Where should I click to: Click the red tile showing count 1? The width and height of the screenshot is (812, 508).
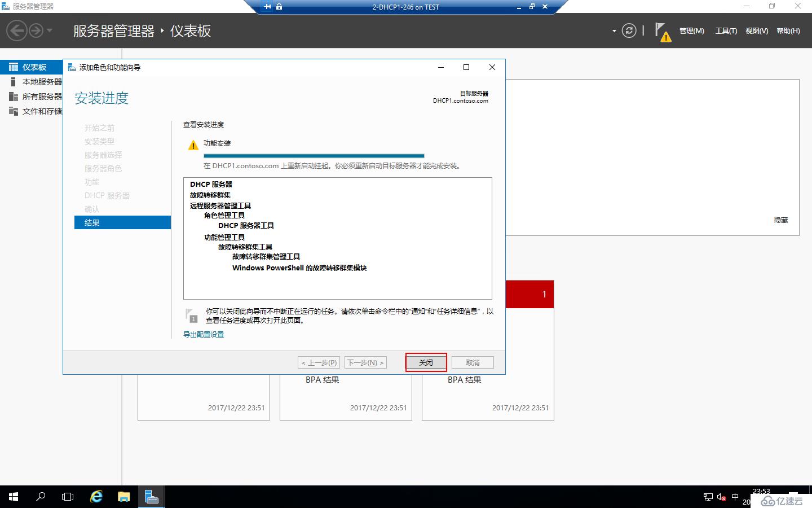coord(529,294)
